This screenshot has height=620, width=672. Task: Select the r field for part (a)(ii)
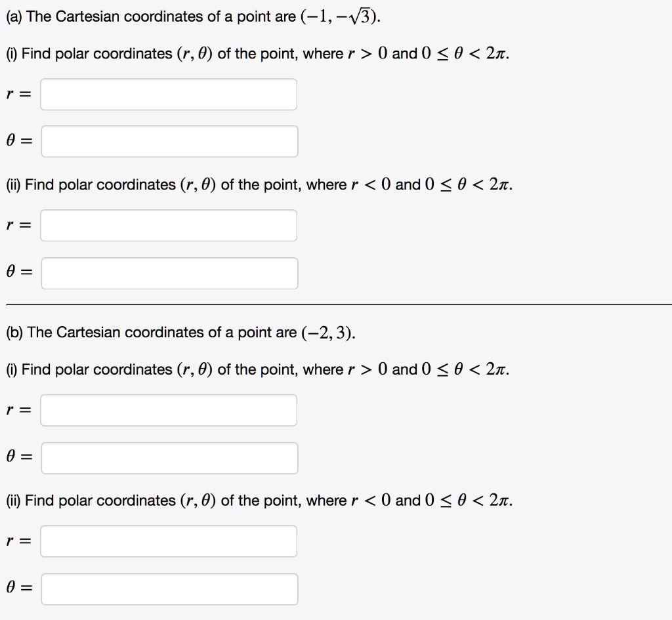click(169, 226)
